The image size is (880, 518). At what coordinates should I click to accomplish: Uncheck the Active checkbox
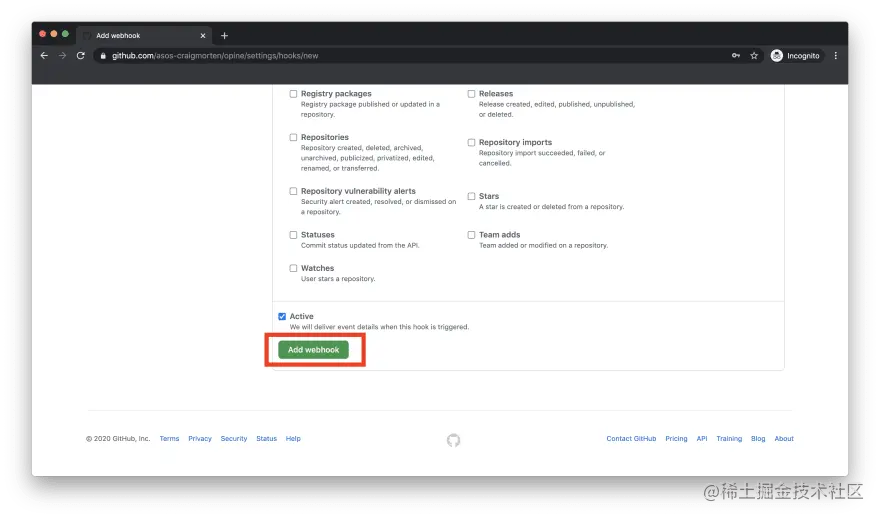[282, 317]
